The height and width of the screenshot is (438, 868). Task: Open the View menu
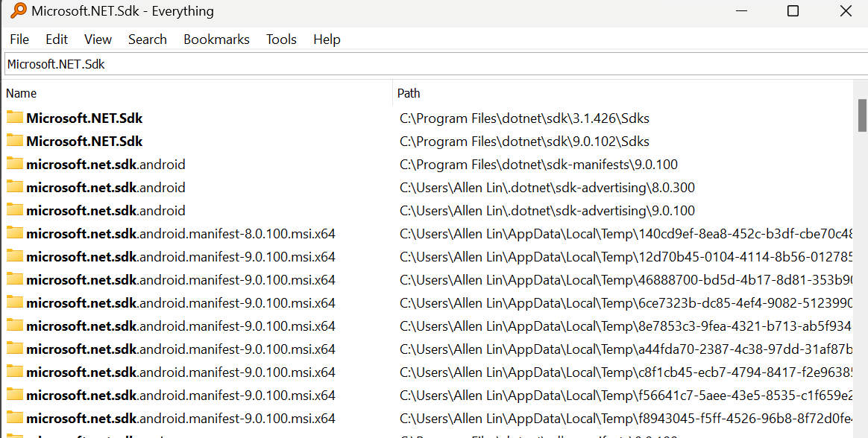[98, 39]
